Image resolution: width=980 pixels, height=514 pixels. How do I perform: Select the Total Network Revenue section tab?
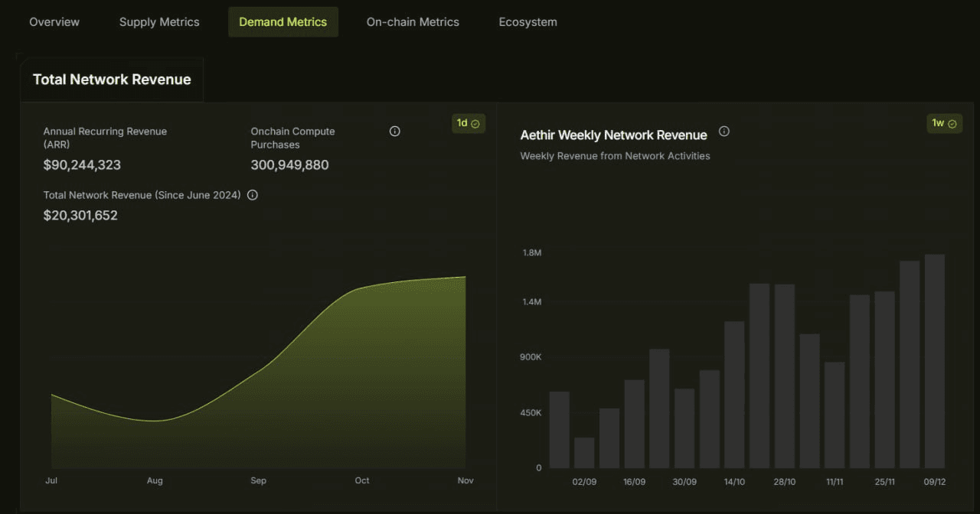tap(112, 80)
